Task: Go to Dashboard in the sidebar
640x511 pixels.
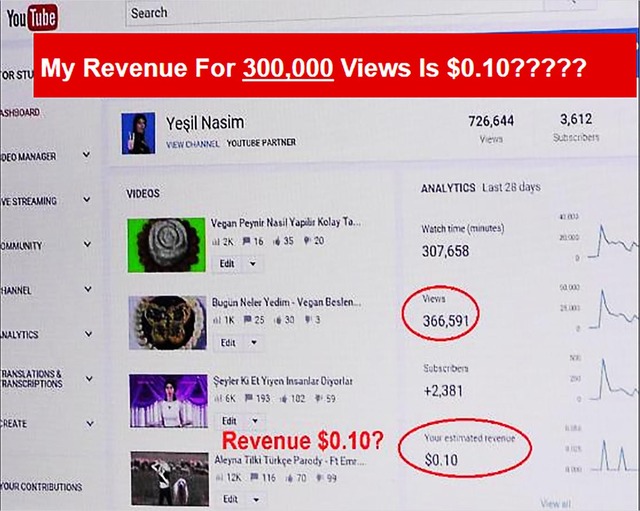Action: (20, 113)
